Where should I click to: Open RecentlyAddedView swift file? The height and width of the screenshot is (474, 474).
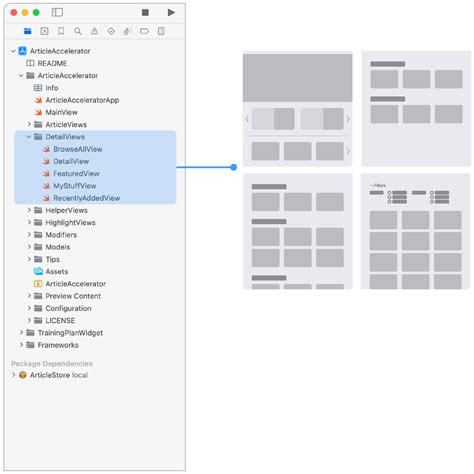tap(87, 198)
